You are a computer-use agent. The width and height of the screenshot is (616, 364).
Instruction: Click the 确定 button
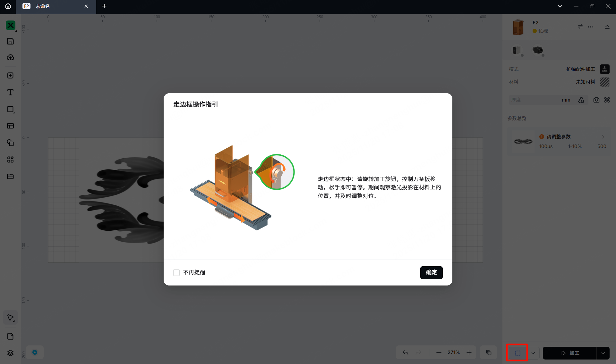click(x=431, y=272)
